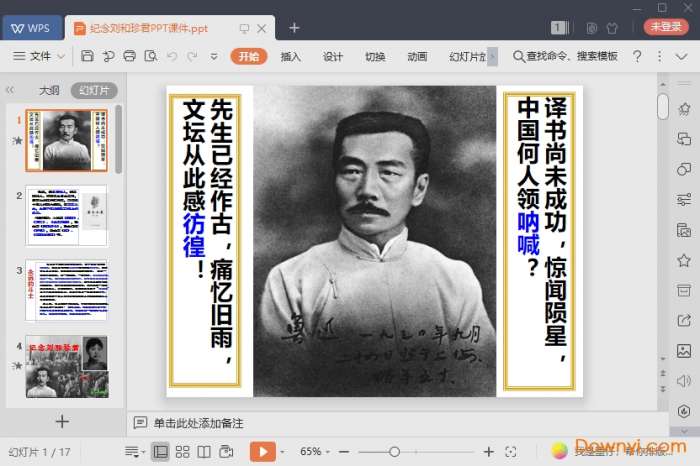Click the zoom slider handle
The height and width of the screenshot is (466, 700).
point(395,452)
